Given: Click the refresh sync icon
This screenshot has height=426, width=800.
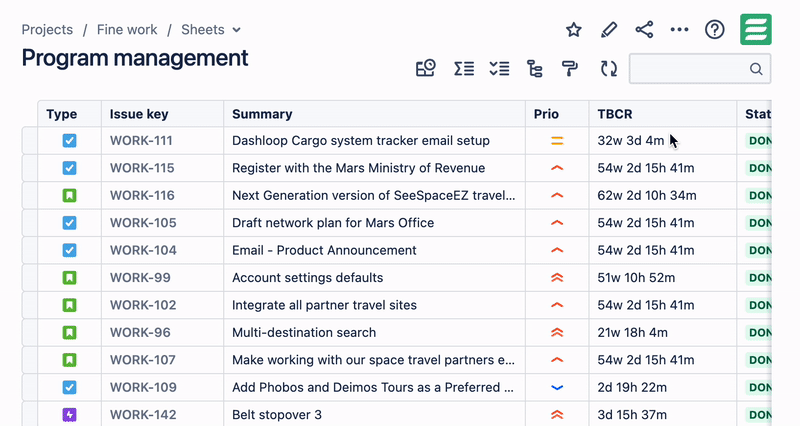Looking at the screenshot, I should pos(609,68).
